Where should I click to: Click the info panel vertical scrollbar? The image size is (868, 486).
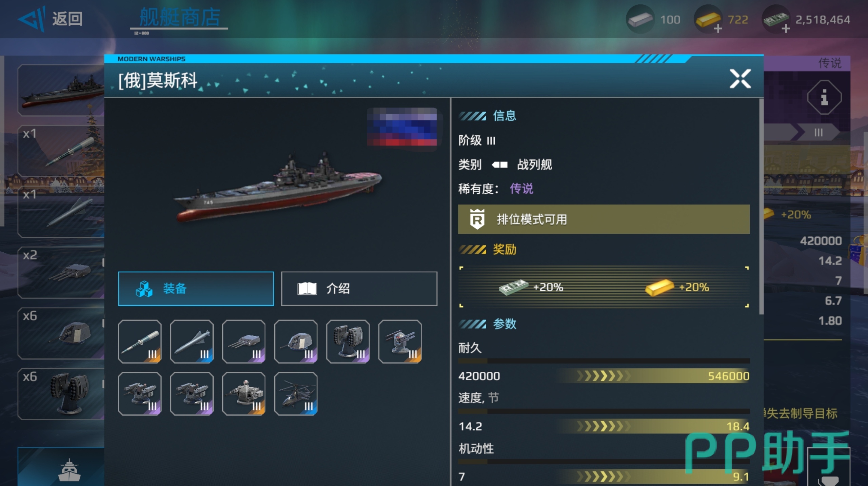[761, 207]
